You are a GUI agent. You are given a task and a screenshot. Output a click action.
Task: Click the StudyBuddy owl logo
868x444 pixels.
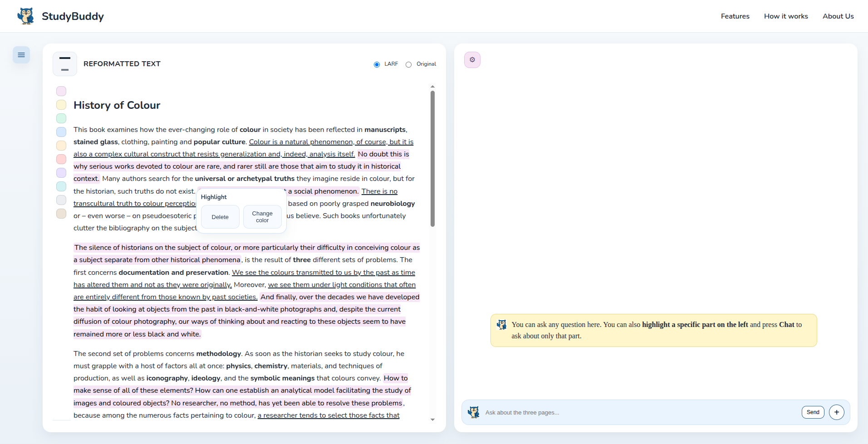26,16
